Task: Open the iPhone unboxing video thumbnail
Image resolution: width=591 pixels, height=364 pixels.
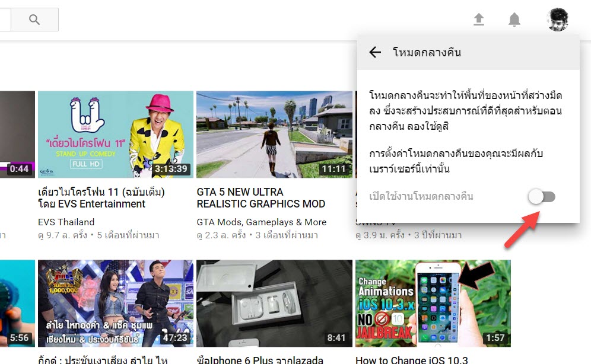Action: 274,303
